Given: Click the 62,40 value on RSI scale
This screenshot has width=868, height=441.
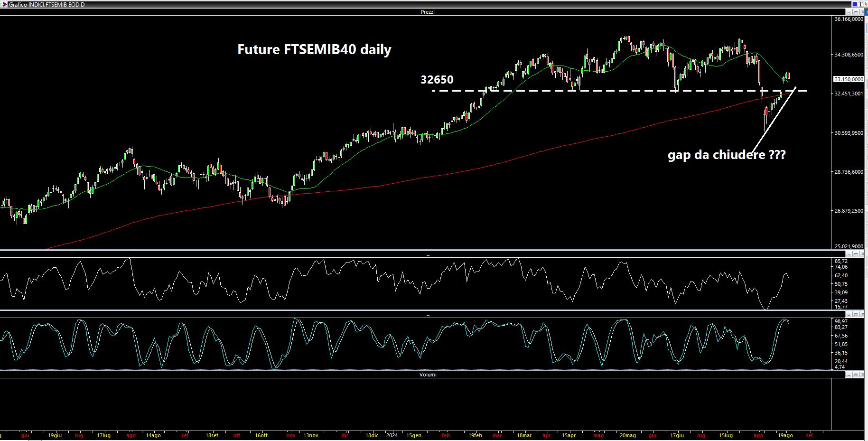Looking at the screenshot, I should pos(841,275).
